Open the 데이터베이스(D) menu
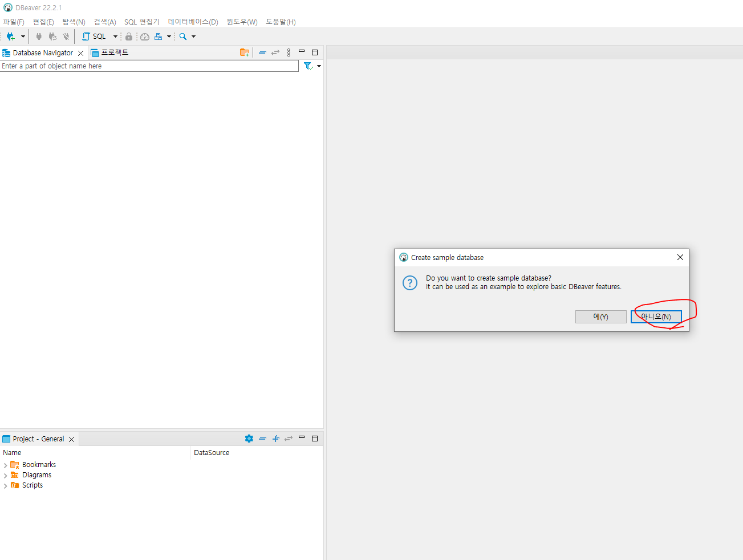Screen dimensions: 743x560 click(x=193, y=22)
